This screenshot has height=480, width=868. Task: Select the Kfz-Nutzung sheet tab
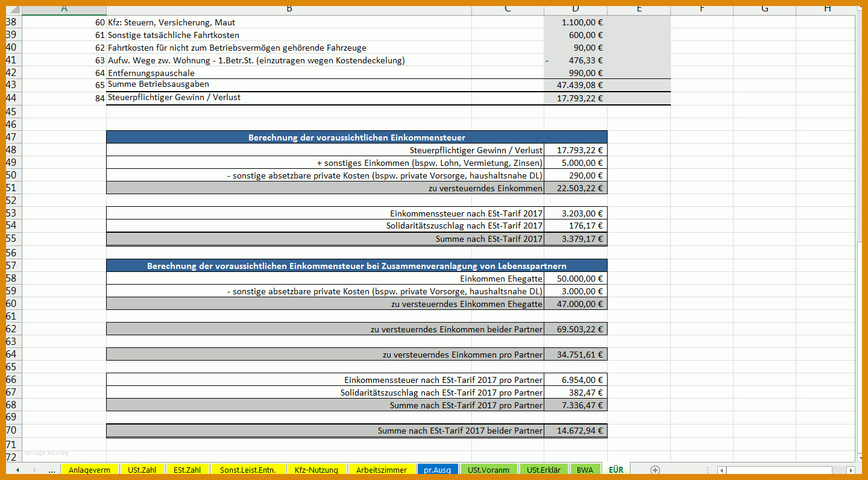coord(316,470)
